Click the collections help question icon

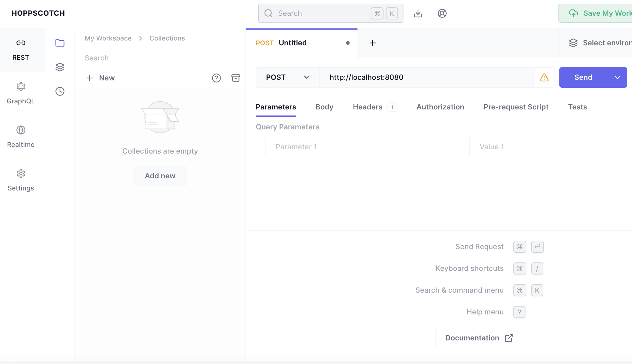click(216, 78)
